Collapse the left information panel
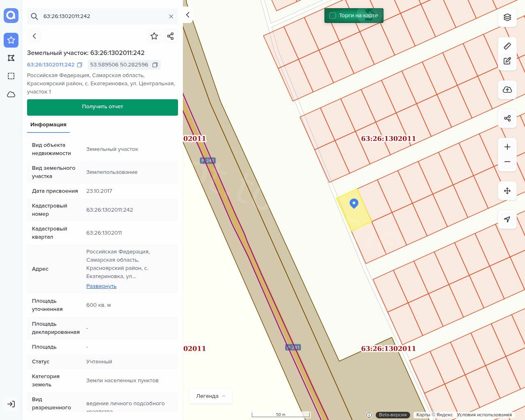The image size is (525, 420). tap(187, 15)
